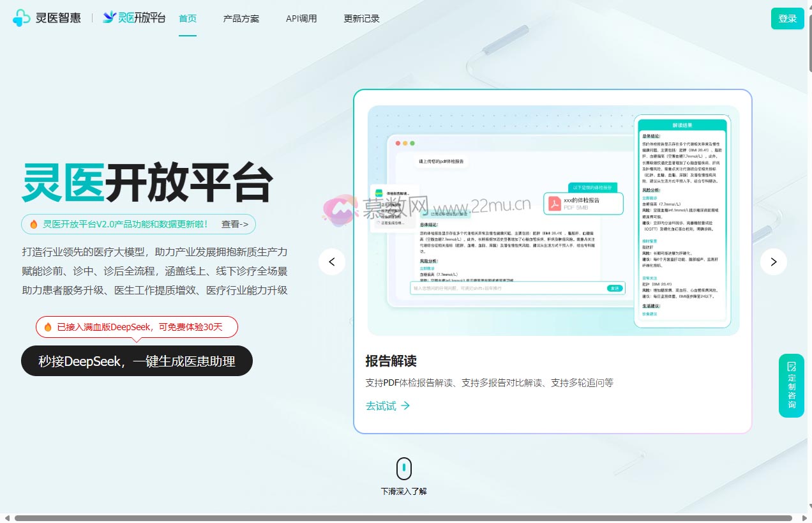Screen dimensions: 812x523
Task: Click the PDF icon on xxx的体检报告
Action: tap(554, 204)
